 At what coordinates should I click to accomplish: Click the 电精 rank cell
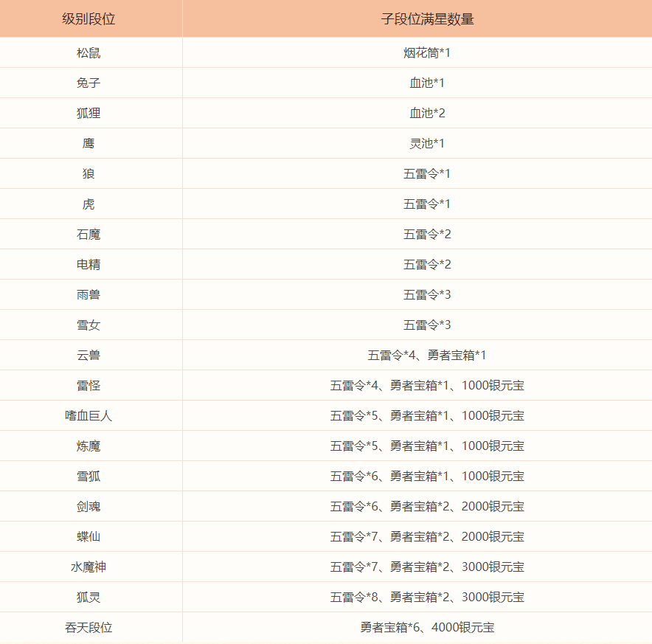click(89, 265)
